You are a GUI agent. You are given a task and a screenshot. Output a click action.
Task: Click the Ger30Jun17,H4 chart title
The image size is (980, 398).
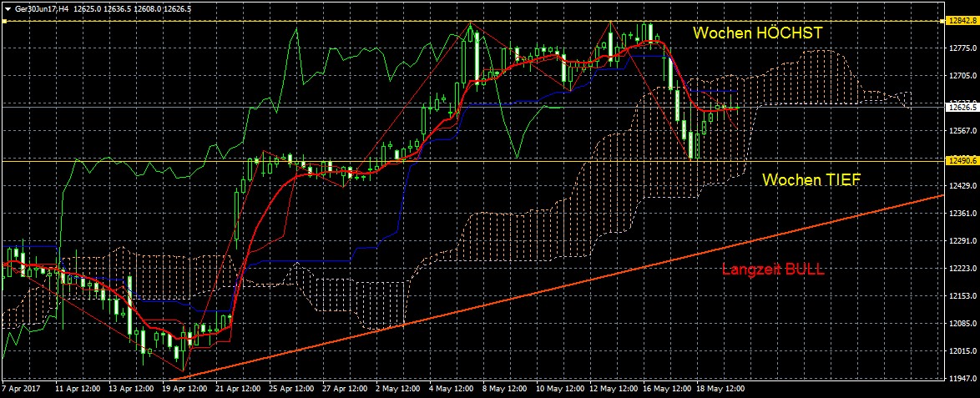41,9
